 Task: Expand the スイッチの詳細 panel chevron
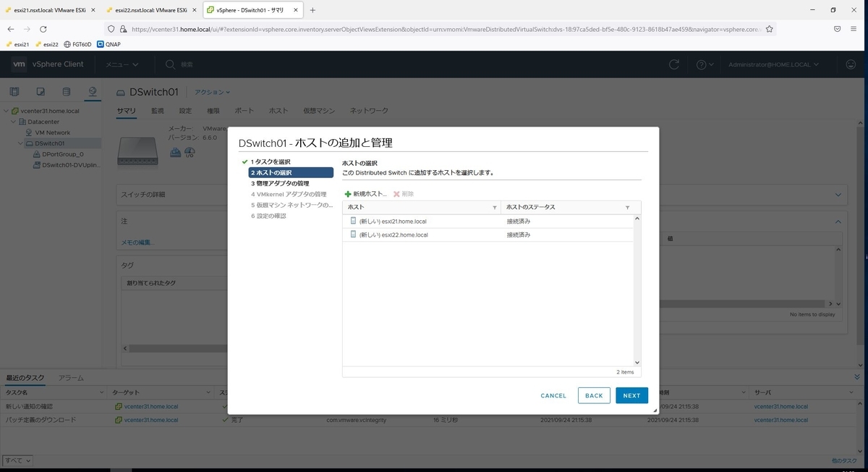838,195
